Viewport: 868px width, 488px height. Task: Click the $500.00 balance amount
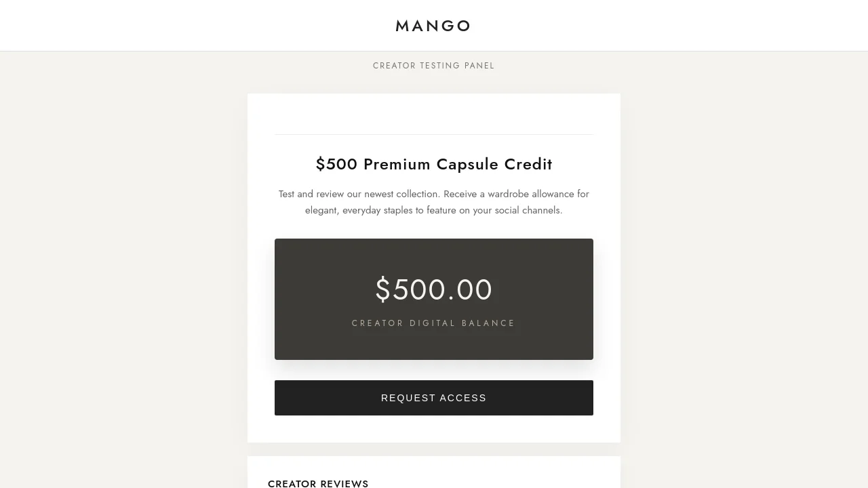click(434, 290)
